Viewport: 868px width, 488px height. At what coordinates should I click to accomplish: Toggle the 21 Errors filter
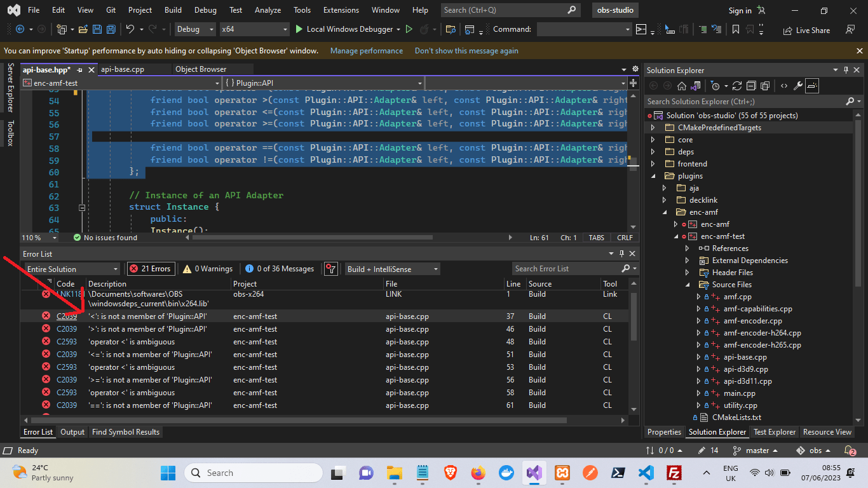[150, 269]
